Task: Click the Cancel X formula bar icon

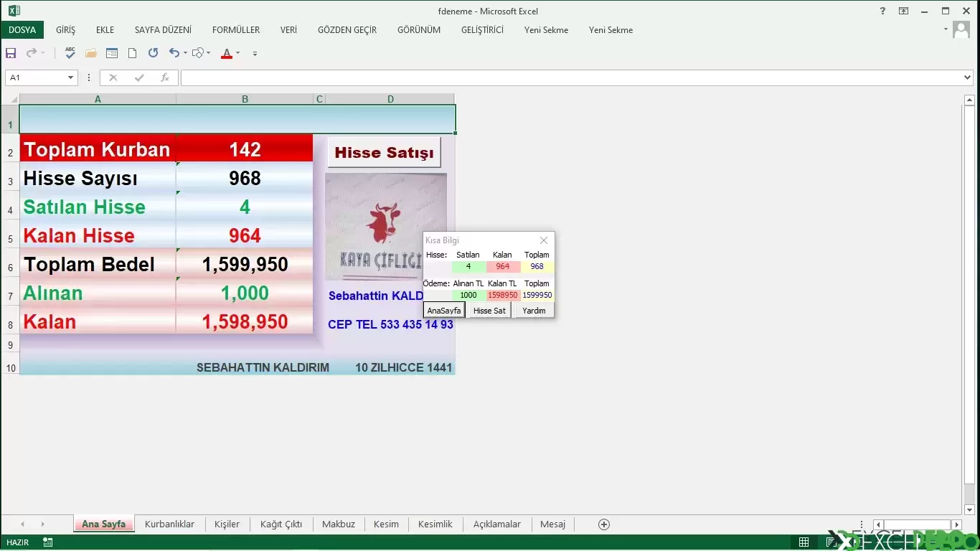Action: pyautogui.click(x=113, y=77)
